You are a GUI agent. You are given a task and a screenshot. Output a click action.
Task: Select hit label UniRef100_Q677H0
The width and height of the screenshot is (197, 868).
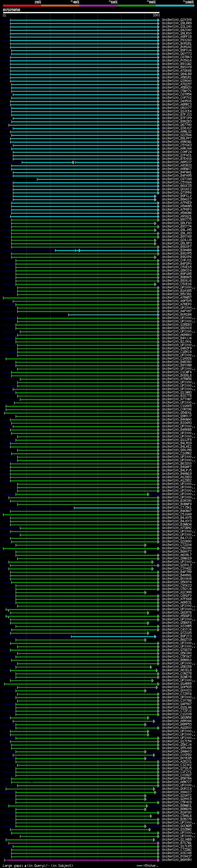point(177,125)
